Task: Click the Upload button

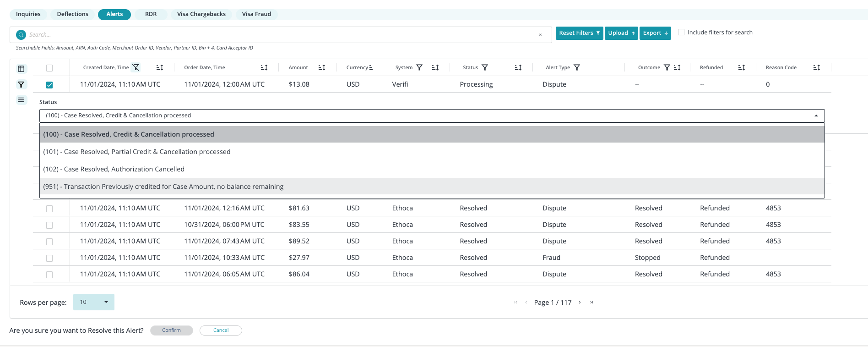Action: [x=621, y=33]
